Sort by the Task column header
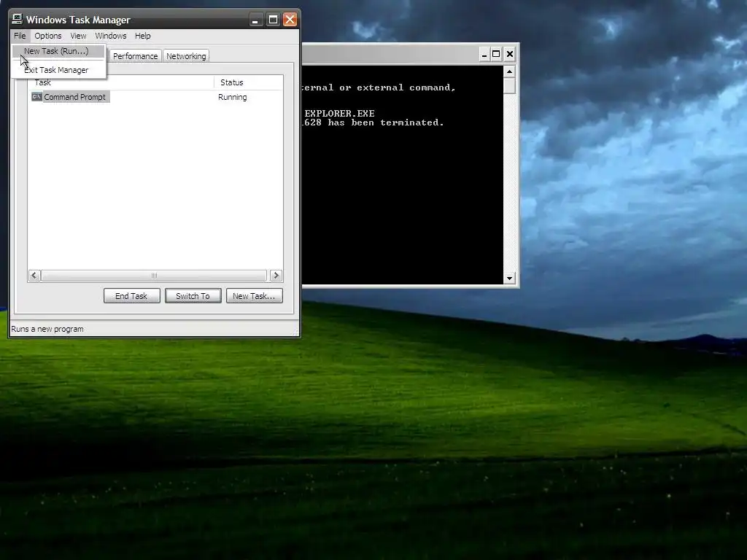The image size is (747, 560). pyautogui.click(x=121, y=82)
